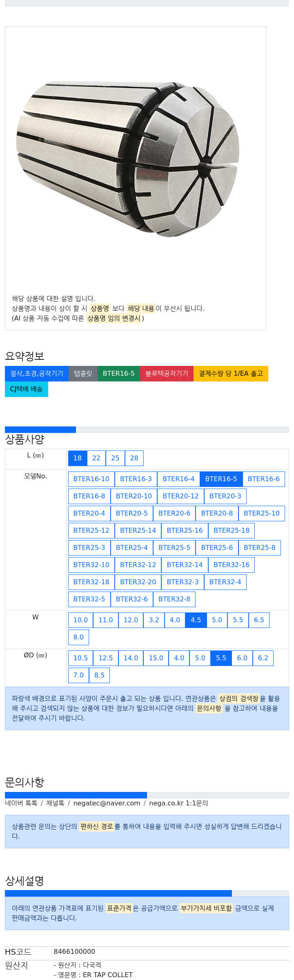Pick model BTER16-5
Screen dimensions: 294x980
(221, 479)
